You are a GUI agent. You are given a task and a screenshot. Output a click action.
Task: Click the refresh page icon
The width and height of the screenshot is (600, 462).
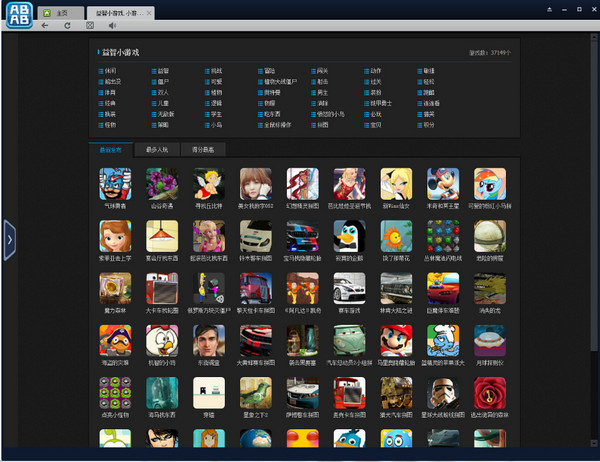67,25
